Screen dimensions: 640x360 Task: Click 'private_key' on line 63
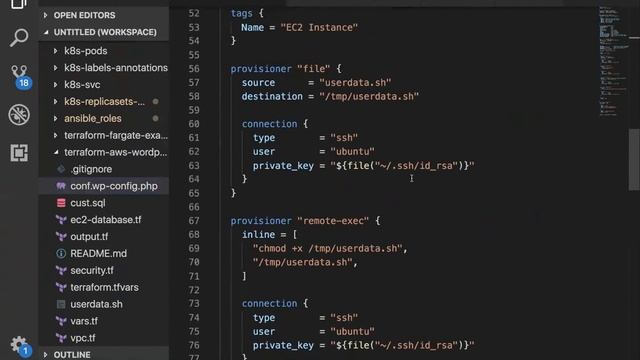(283, 166)
